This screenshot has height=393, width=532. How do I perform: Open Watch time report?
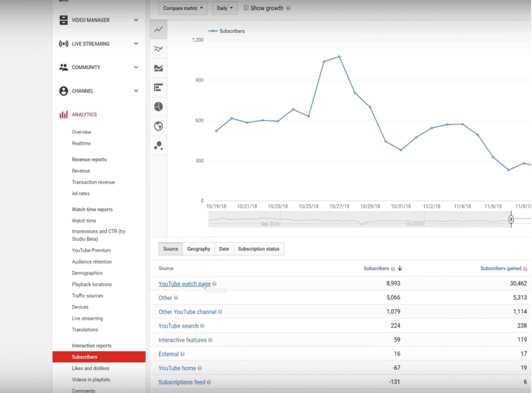tap(84, 221)
